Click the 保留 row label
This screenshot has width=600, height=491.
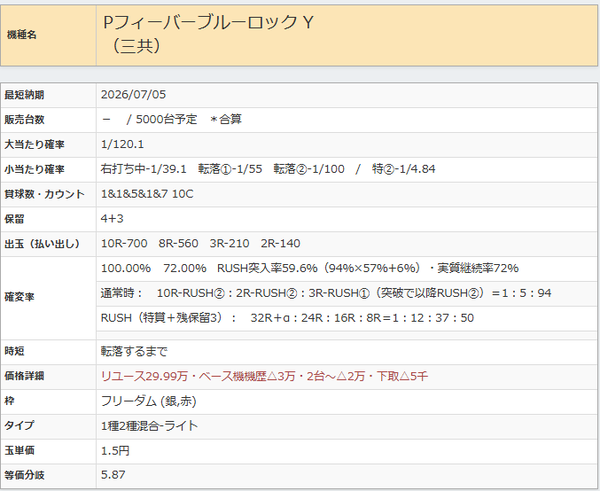pyautogui.click(x=14, y=219)
